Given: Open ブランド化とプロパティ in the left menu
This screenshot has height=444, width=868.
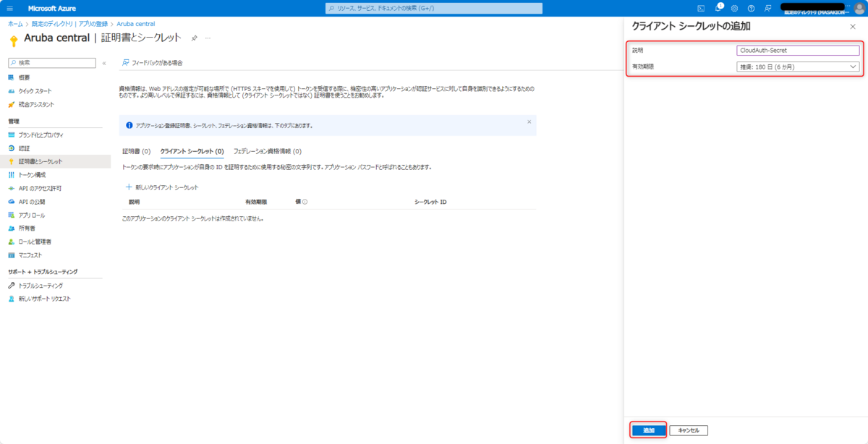Looking at the screenshot, I should click(41, 135).
